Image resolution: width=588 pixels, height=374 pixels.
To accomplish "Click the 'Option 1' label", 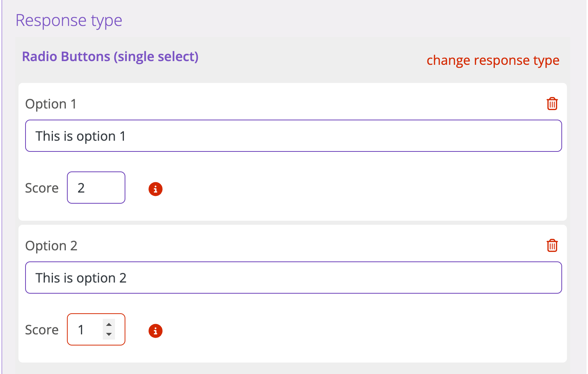I will [x=51, y=104].
